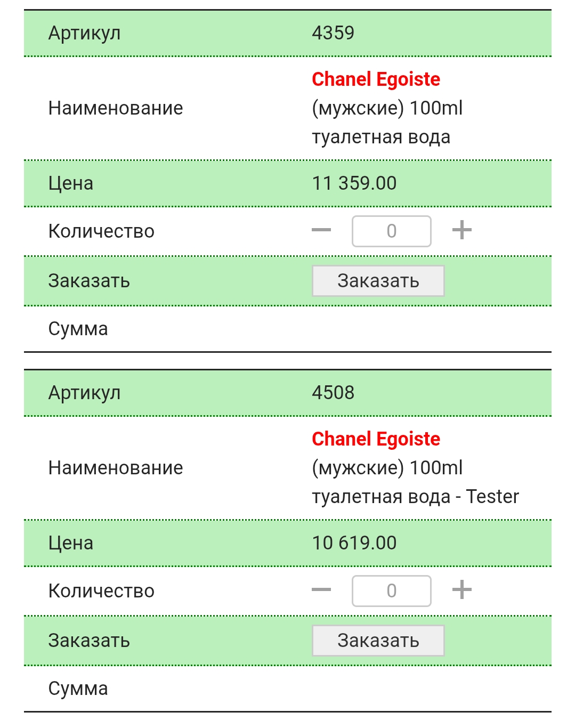Open the Chanel Egoiste link for article 4508
The height and width of the screenshot is (728, 575).
tap(376, 439)
